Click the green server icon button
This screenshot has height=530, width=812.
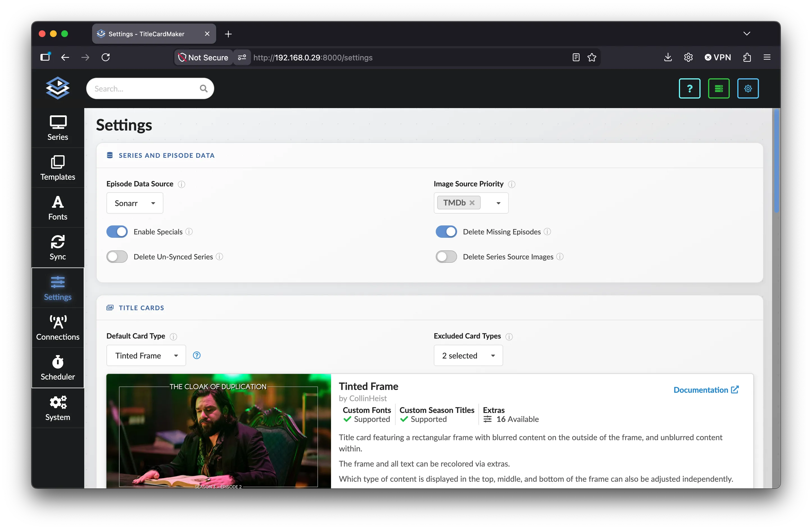pos(719,88)
